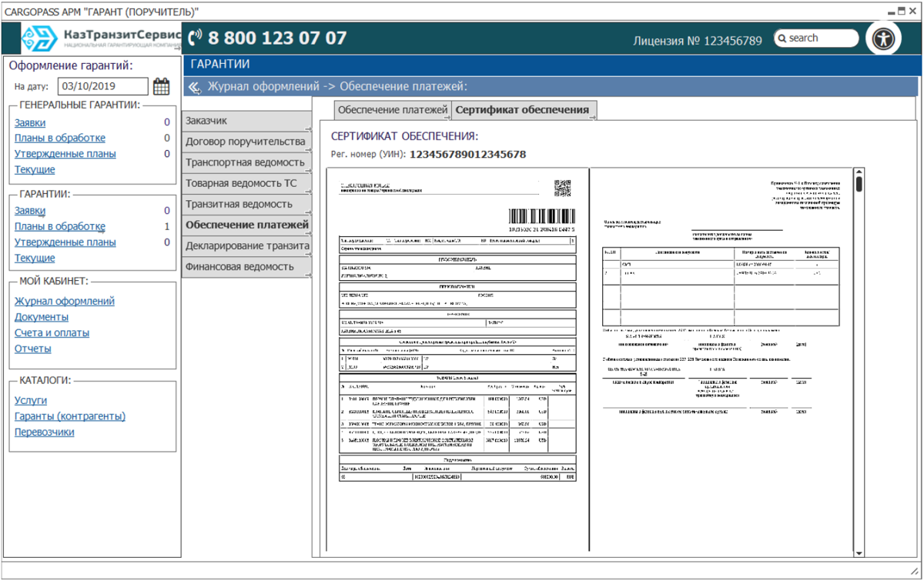Screen dimensions: 924x581
Task: Click the KazTransitService logo
Action: point(100,38)
